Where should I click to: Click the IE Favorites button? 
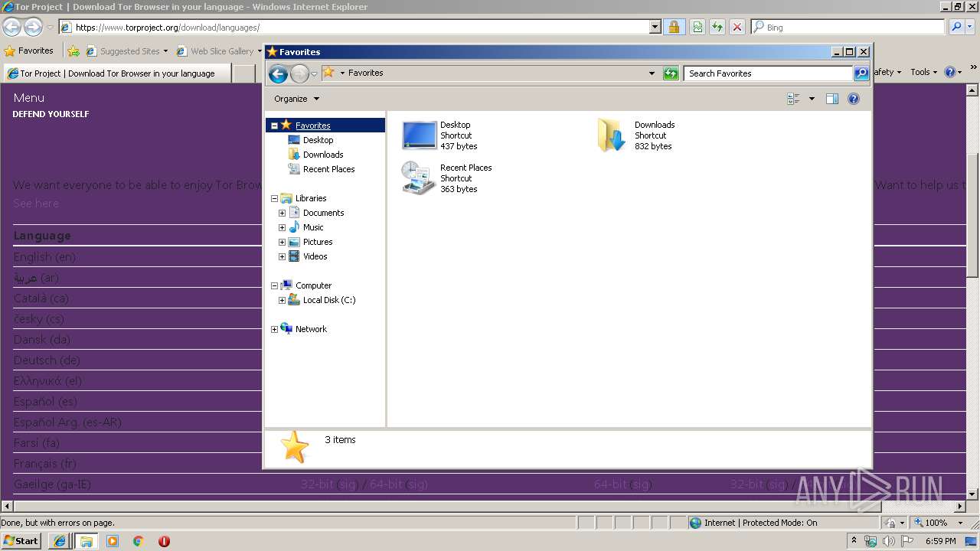(x=29, y=51)
